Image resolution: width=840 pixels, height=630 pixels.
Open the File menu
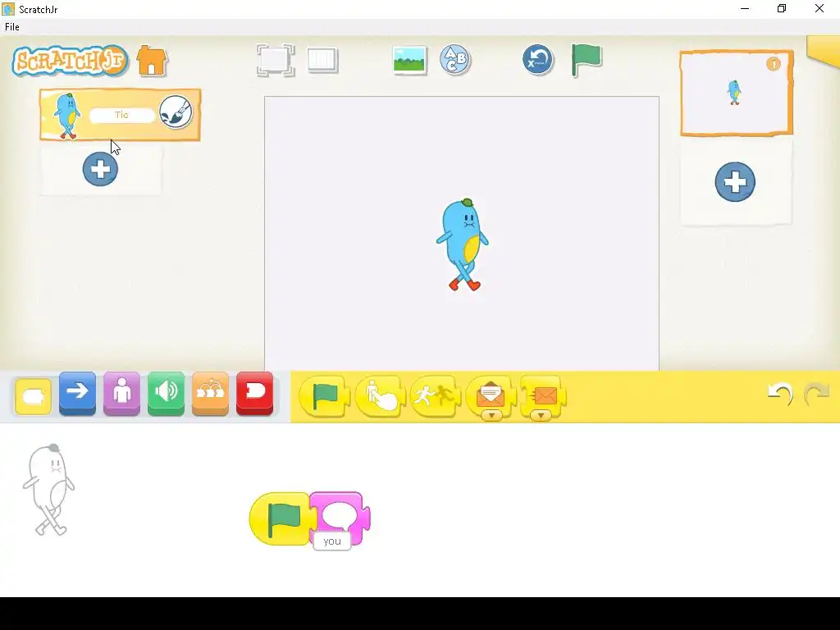pos(12,27)
